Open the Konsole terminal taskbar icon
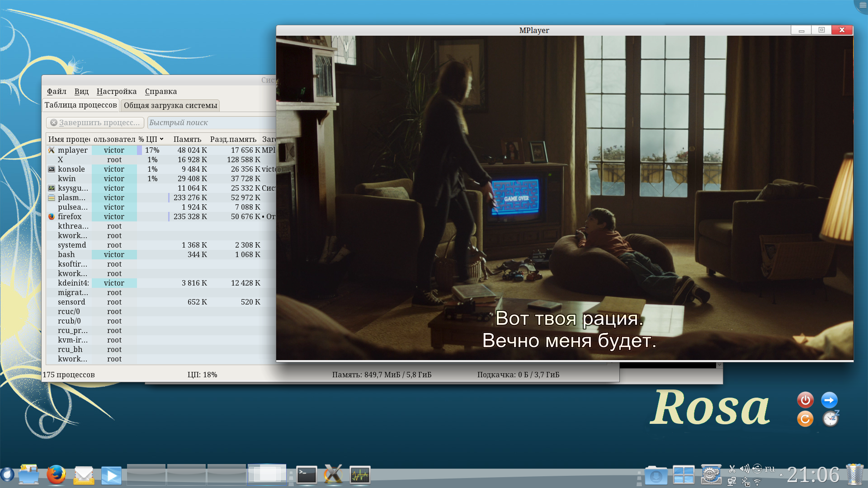 coord(307,475)
